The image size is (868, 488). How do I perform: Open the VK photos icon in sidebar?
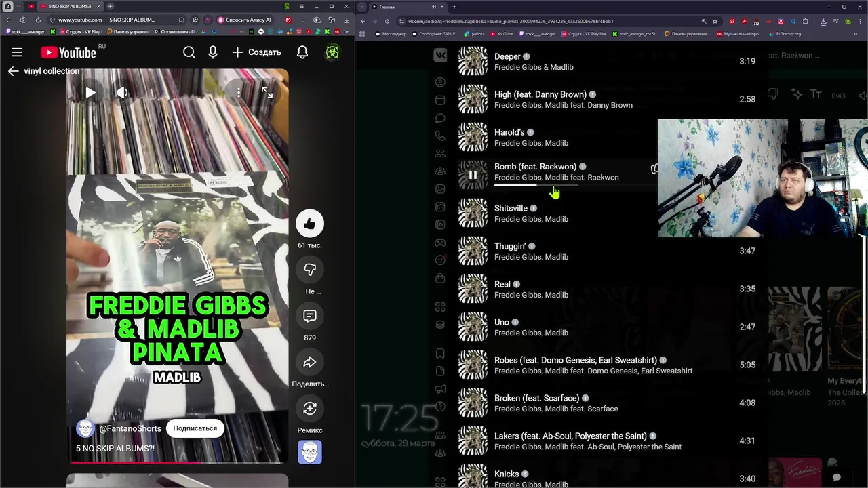pos(440,189)
